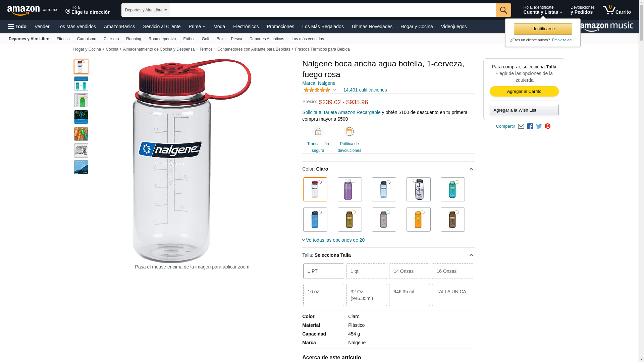The image size is (644, 362).
Task: Click the search magnifier button
Action: (x=503, y=10)
